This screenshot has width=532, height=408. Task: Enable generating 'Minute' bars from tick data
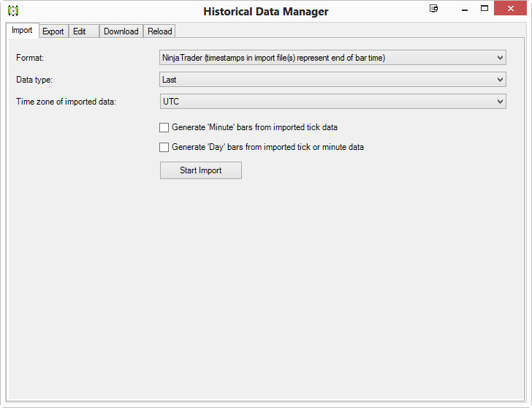[x=164, y=127]
